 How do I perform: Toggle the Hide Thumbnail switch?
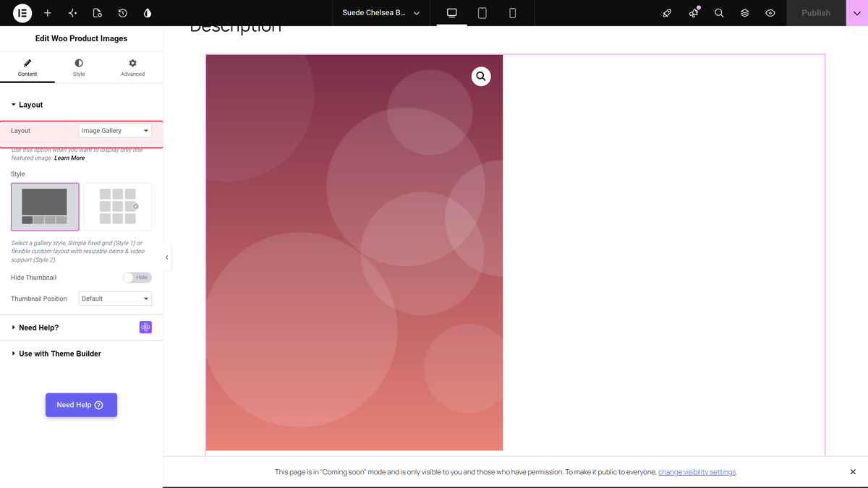tap(137, 278)
